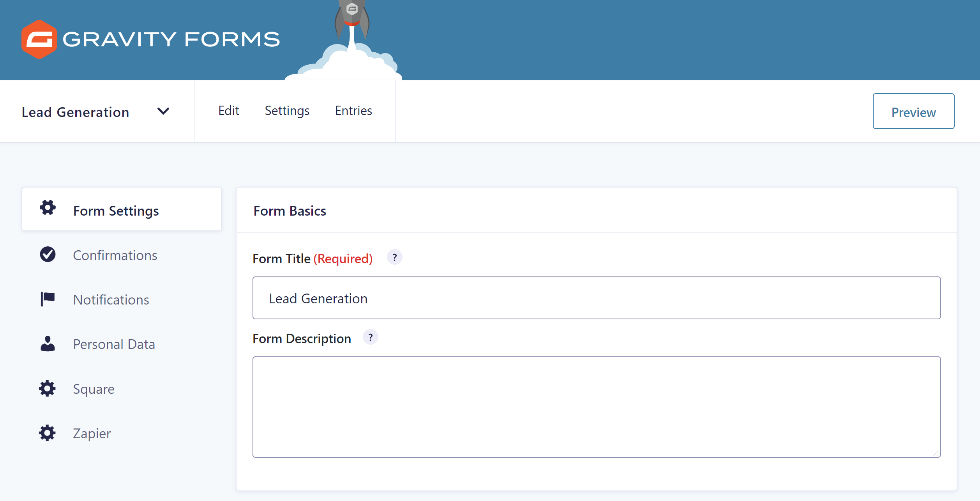Click the Form Description textarea resize handle

(x=936, y=453)
